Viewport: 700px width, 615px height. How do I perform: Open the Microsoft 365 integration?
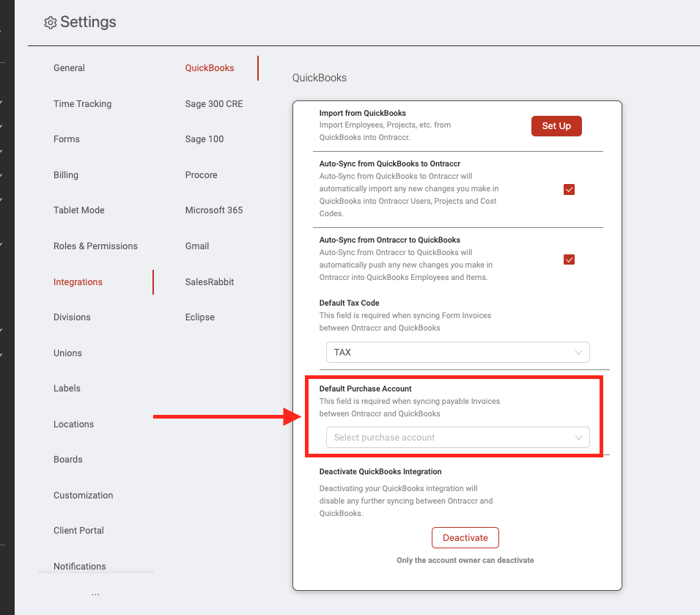(214, 210)
